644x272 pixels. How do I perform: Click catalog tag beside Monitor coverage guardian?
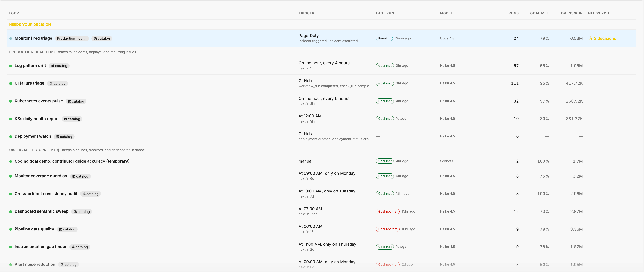[x=80, y=176]
